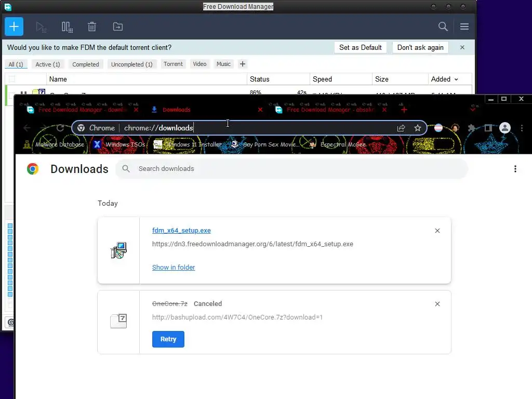This screenshot has height=399, width=532.
Task: Open Windows 11 Installer bookmark
Action: (x=188, y=144)
